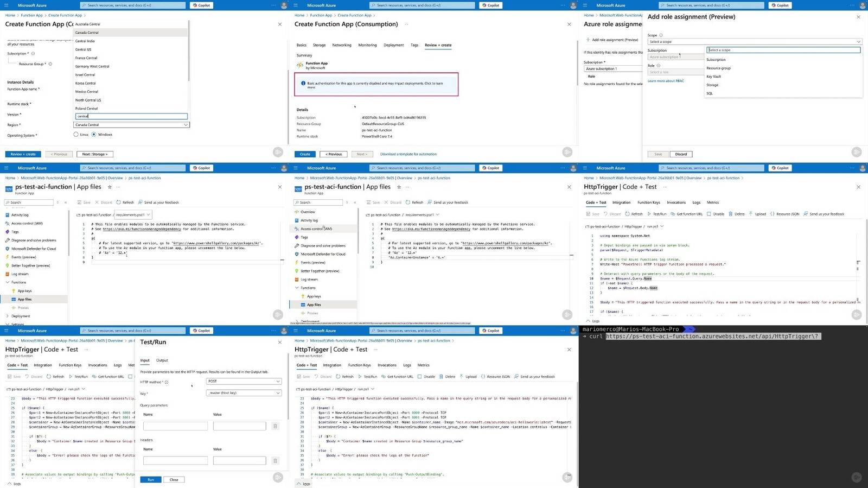Screen dimensions: 868x488
Task: Click Refresh in the Az.ContainerInstance App files frame
Action: [x=414, y=202]
